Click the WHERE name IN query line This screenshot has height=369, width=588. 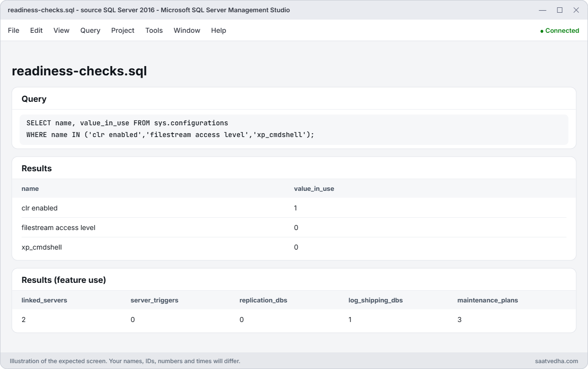click(x=170, y=135)
